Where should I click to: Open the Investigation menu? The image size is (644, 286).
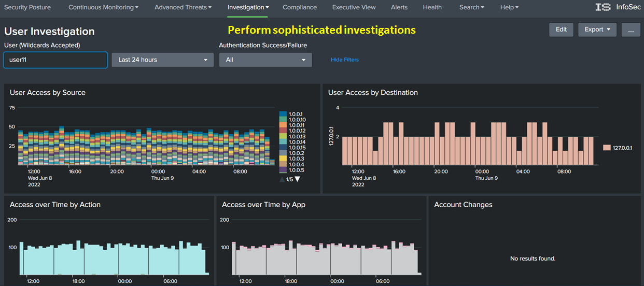(x=248, y=7)
